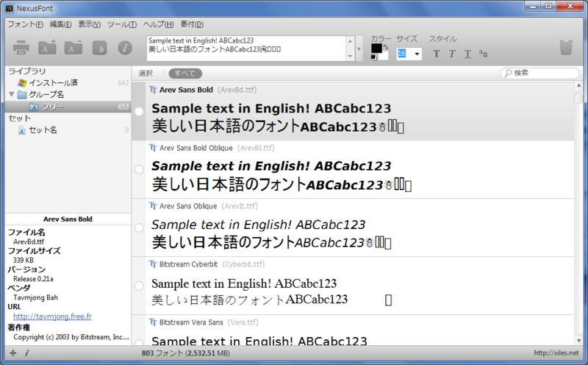Click the font list scrollbar up arrow
The image size is (588, 365).
coord(579,85)
